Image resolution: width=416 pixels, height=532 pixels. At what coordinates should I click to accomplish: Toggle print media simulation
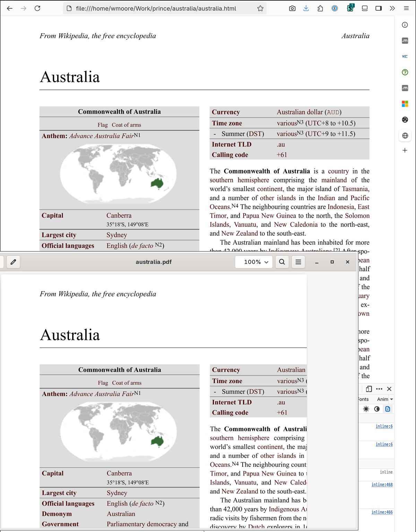coord(388,409)
